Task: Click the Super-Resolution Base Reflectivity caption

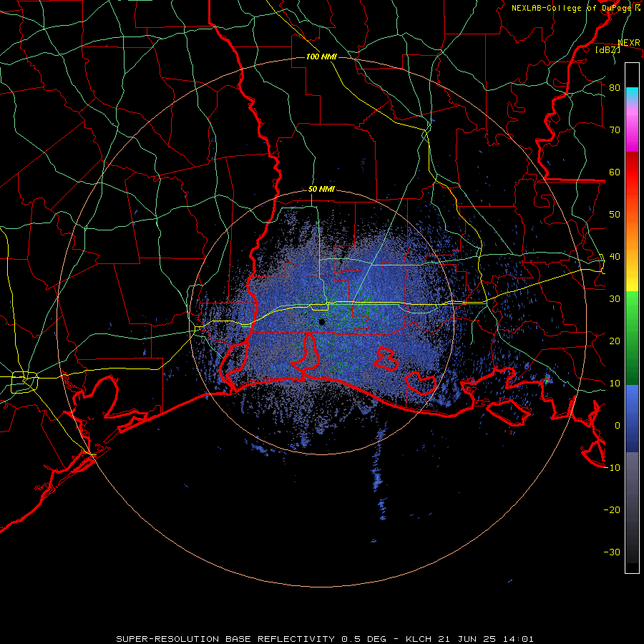Action: [x=326, y=639]
